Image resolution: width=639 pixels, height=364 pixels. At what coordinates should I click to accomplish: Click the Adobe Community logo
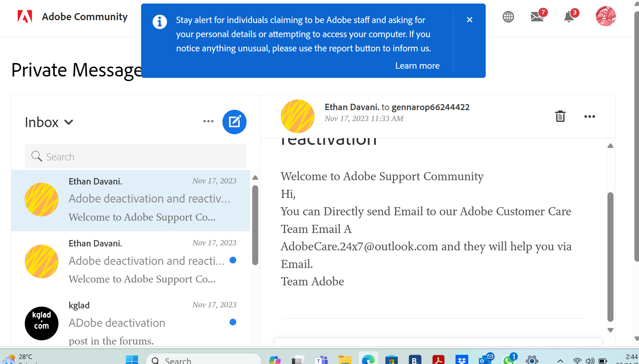point(73,16)
